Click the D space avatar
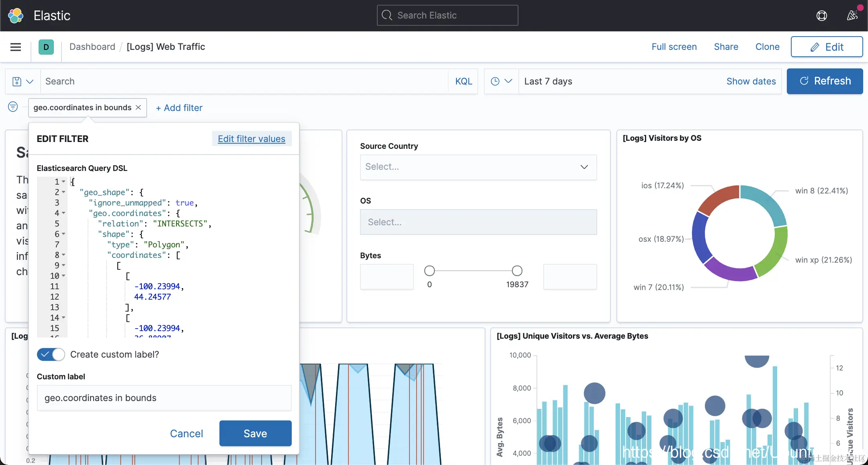The image size is (868, 465). pyautogui.click(x=46, y=47)
